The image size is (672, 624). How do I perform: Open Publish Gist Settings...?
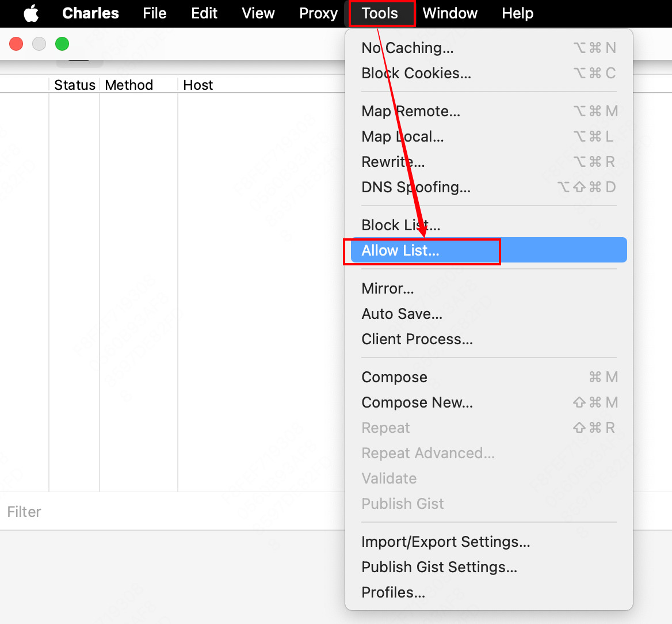tap(488, 567)
